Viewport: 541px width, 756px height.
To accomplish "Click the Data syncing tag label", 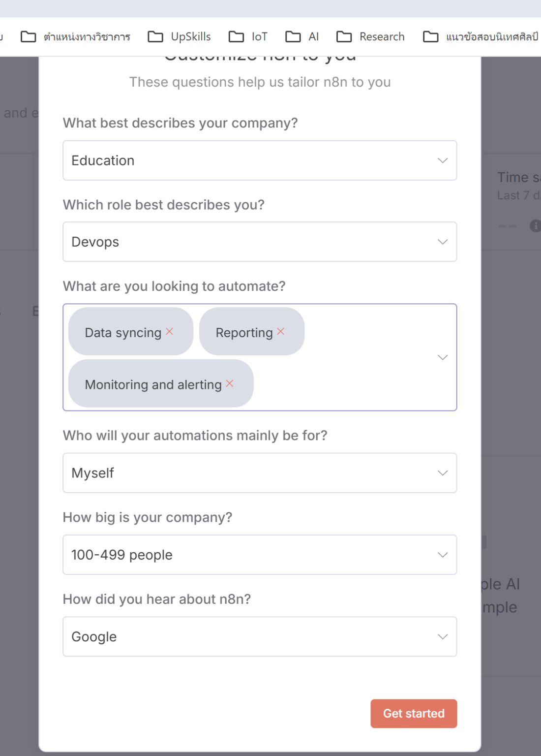I will coord(123,333).
